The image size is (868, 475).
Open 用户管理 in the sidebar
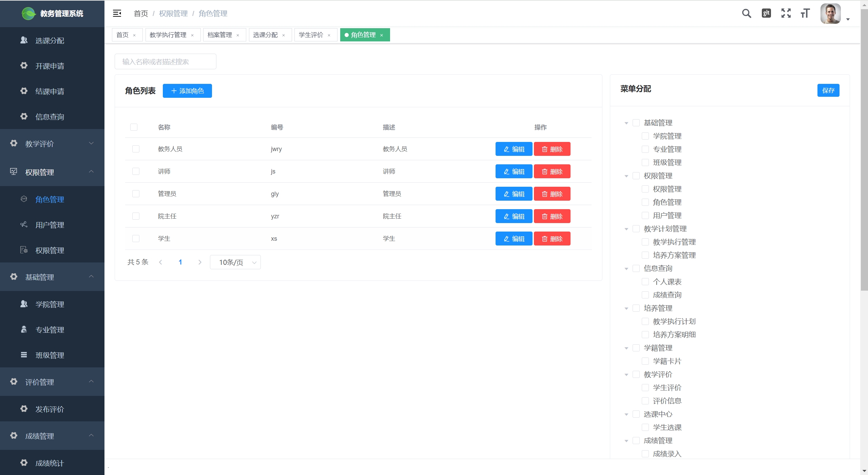click(50, 225)
